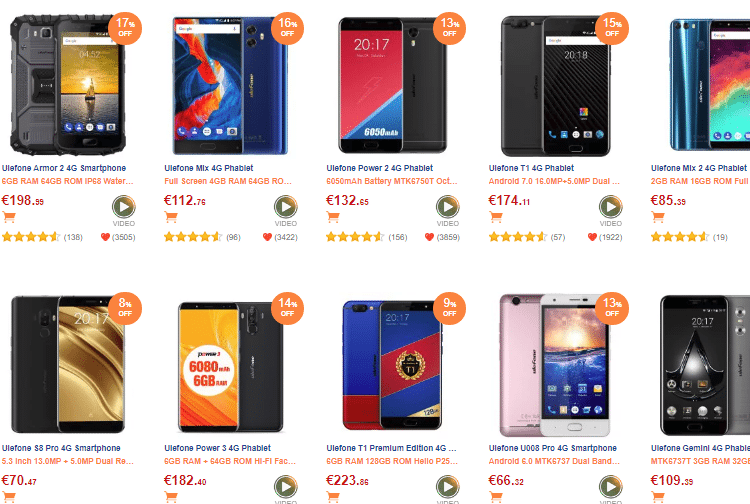Viewport: 750px width, 504px height.
Task: Open Ulefone Armor 2 4G Smartphone title link
Action: (64, 168)
